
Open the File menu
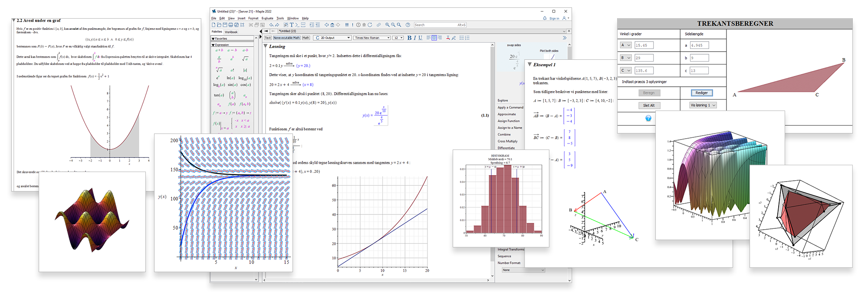214,18
